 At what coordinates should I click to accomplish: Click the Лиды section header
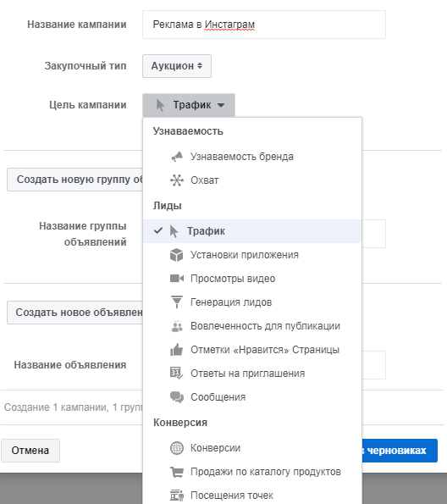(x=167, y=206)
